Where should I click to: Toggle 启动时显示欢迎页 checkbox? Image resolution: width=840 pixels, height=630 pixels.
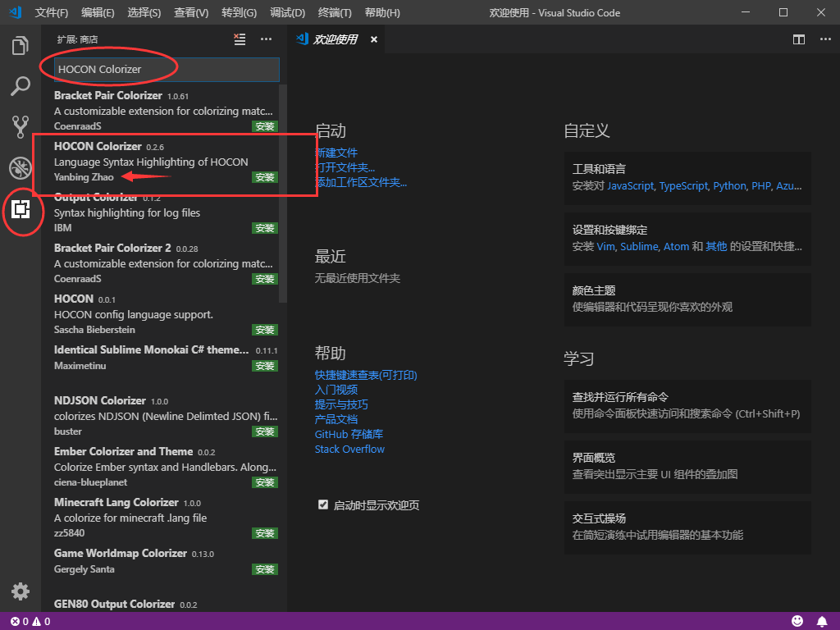pos(323,504)
